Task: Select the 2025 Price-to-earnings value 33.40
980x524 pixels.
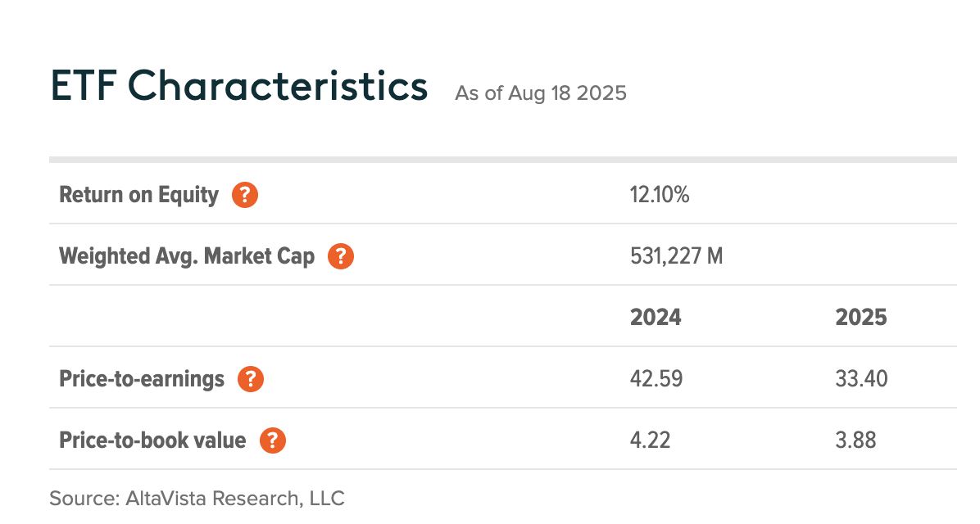Action: click(x=862, y=379)
